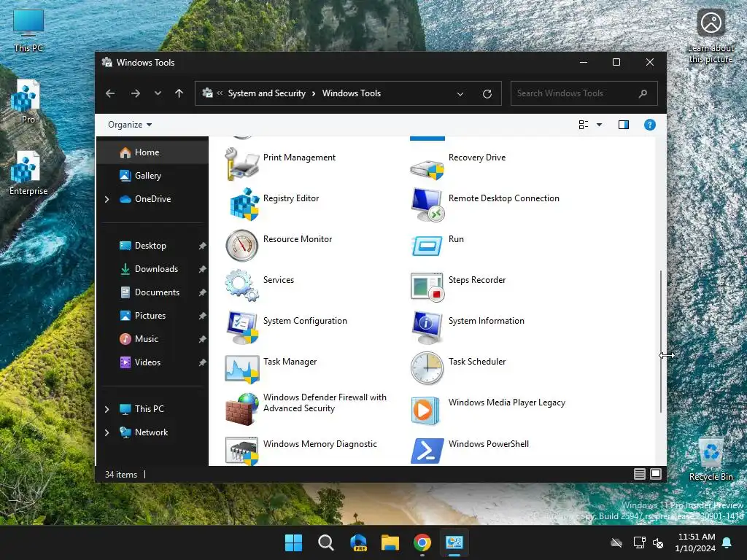Screen dimensions: 747x560
Task: Toggle the preview pane button
Action: coord(623,125)
